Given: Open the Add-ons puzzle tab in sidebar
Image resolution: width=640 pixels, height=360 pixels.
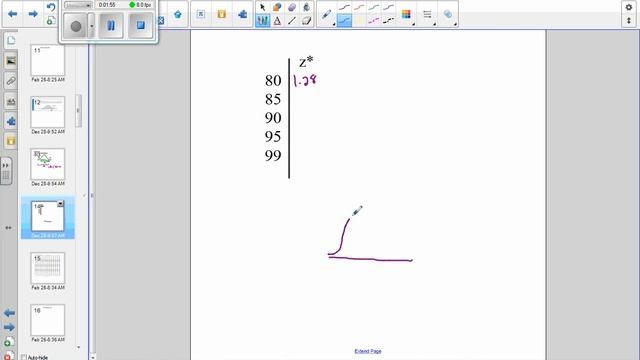Looking at the screenshot, I should pos(11,121).
